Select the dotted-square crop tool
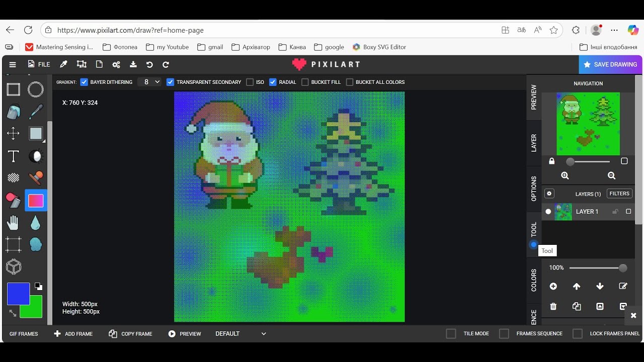Screen dimensions: 644x362 click(x=13, y=244)
